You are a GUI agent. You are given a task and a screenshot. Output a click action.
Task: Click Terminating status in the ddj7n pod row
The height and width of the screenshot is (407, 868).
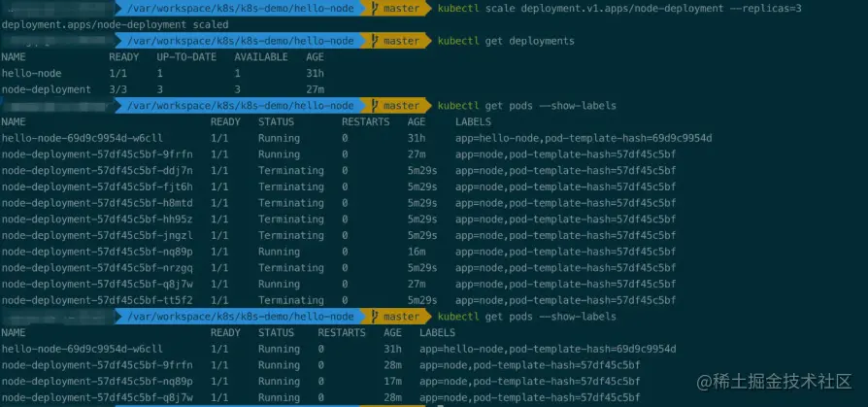[290, 171]
